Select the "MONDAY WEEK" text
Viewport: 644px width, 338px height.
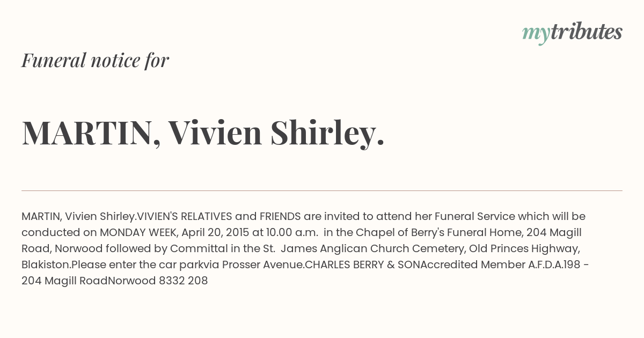click(x=138, y=233)
